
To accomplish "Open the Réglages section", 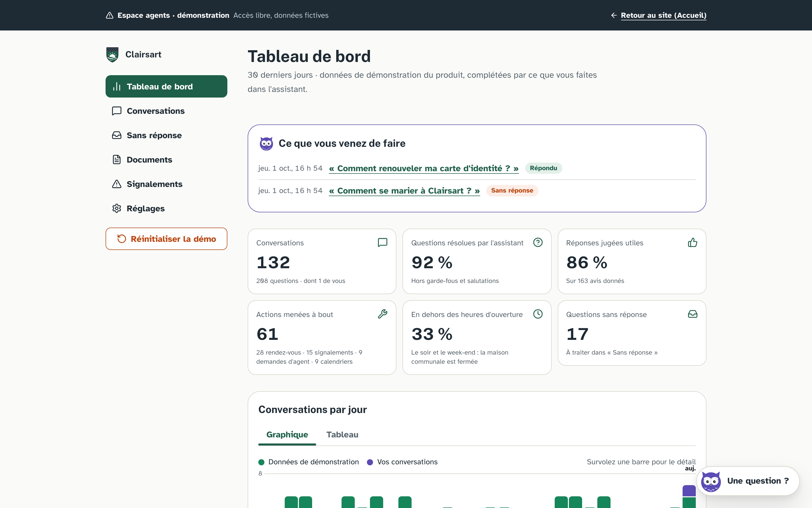I will click(x=166, y=208).
